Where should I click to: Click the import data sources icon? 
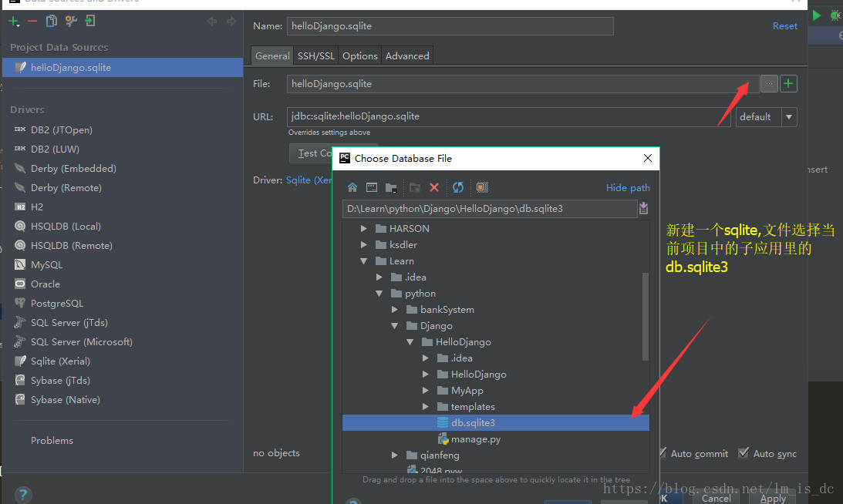pos(89,21)
